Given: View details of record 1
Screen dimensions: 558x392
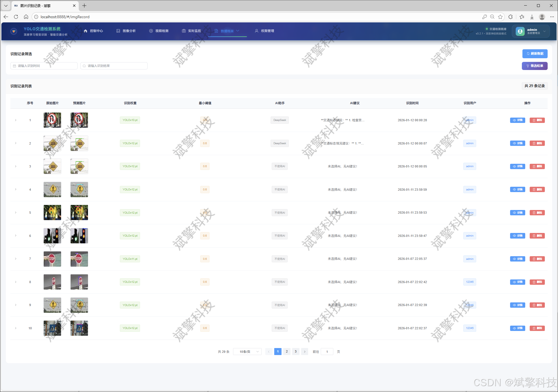Looking at the screenshot, I should tap(517, 120).
